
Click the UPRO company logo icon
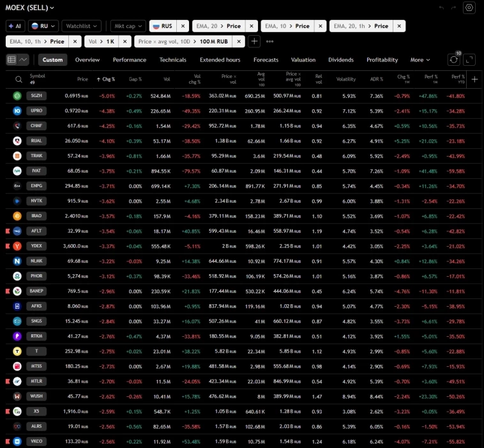[17, 111]
